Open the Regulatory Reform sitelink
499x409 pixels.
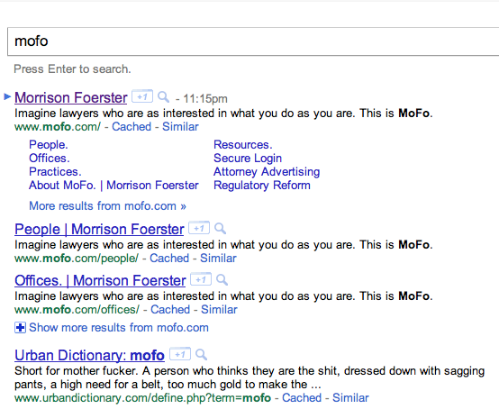pyautogui.click(x=262, y=185)
